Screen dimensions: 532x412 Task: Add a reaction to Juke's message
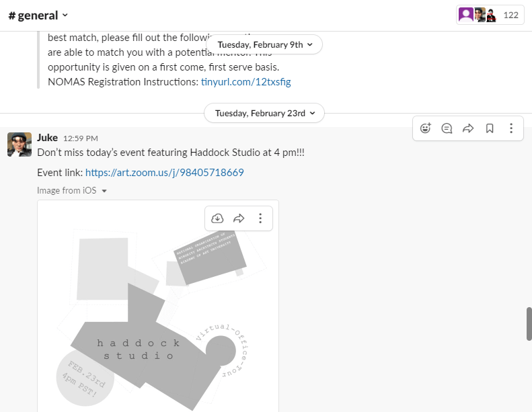pyautogui.click(x=425, y=128)
